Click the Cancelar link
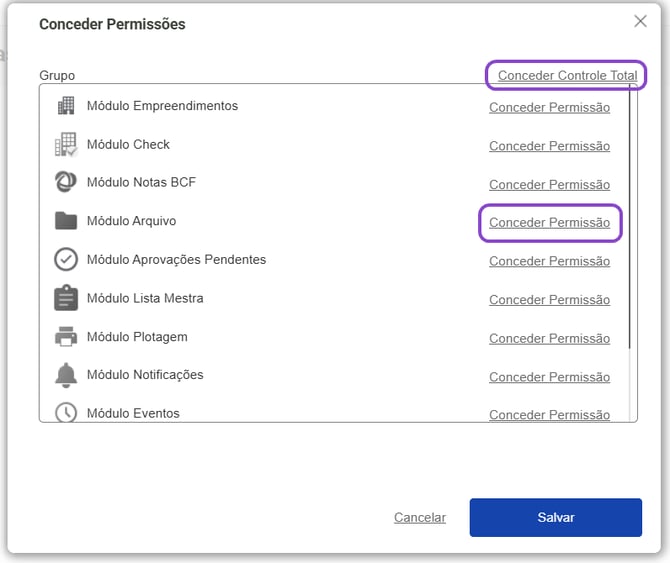Viewport: 670px width, 563px height. (x=420, y=518)
